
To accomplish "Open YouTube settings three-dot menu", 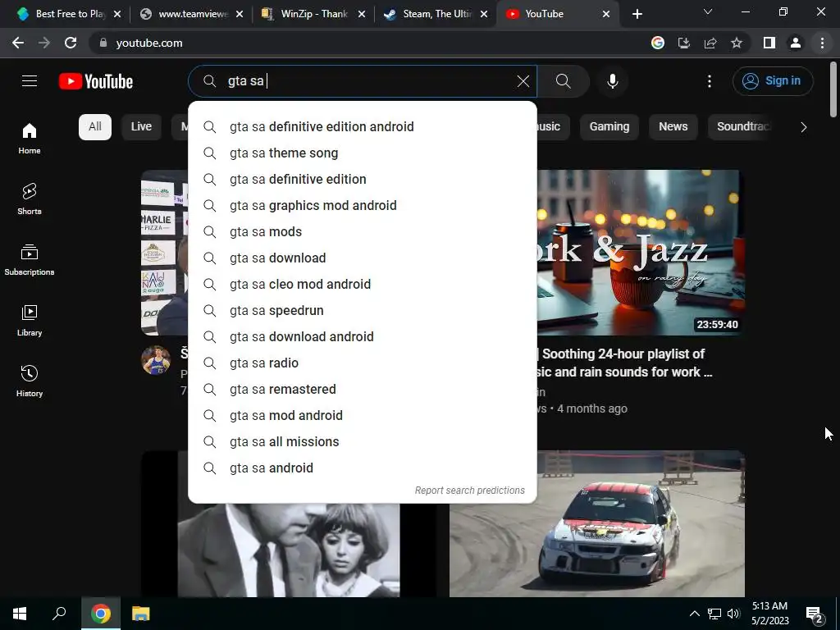I will click(x=710, y=81).
